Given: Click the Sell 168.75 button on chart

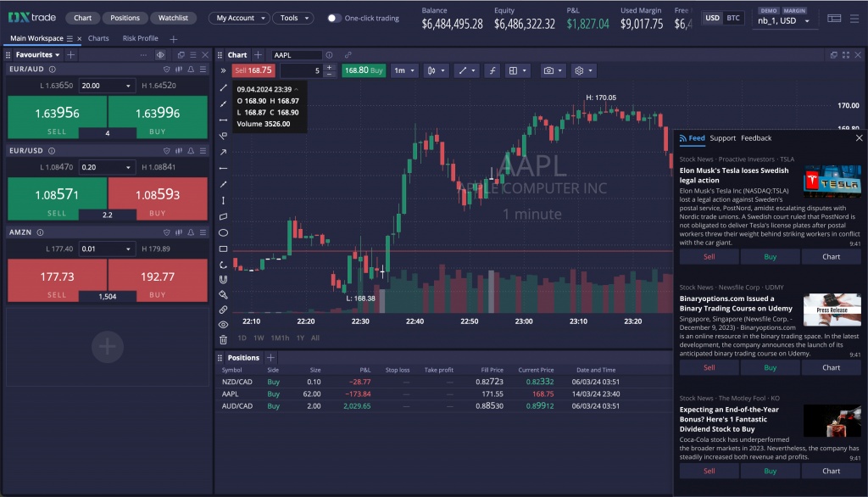Looking at the screenshot, I should pyautogui.click(x=253, y=70).
